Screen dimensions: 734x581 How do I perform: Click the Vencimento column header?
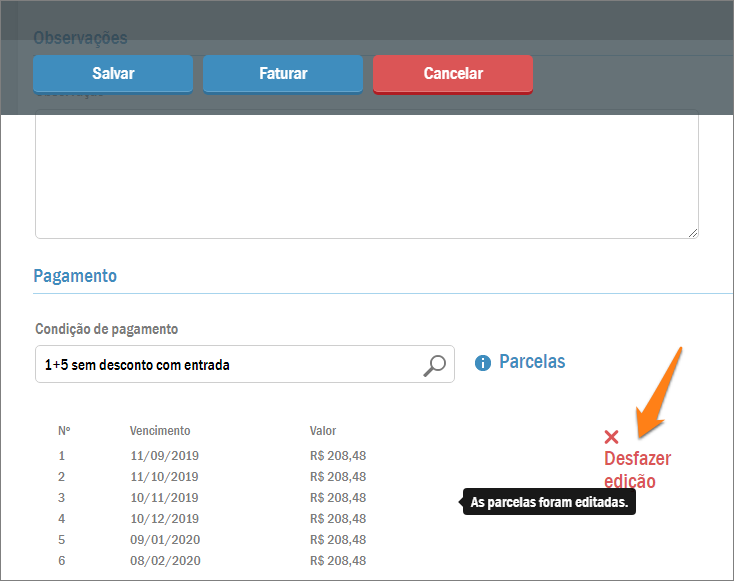pos(160,431)
